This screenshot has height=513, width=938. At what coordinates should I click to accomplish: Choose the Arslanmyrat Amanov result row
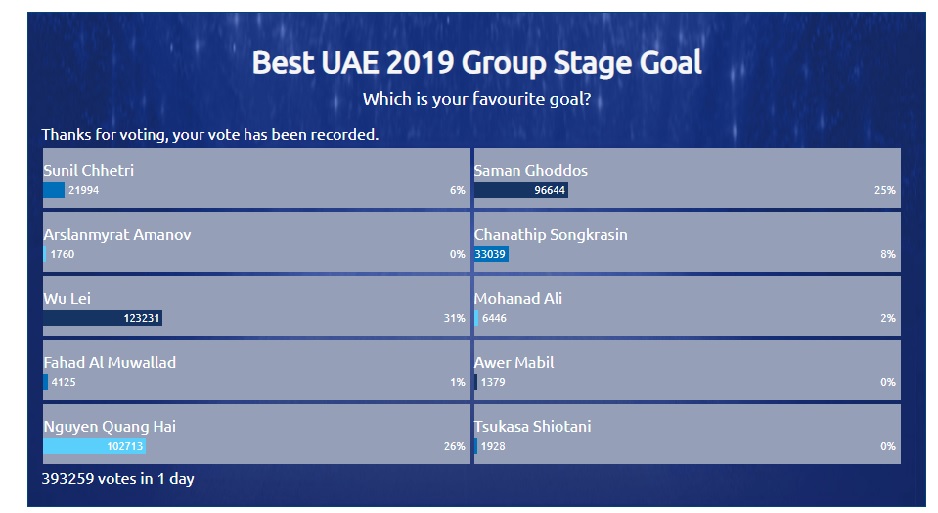(x=256, y=242)
